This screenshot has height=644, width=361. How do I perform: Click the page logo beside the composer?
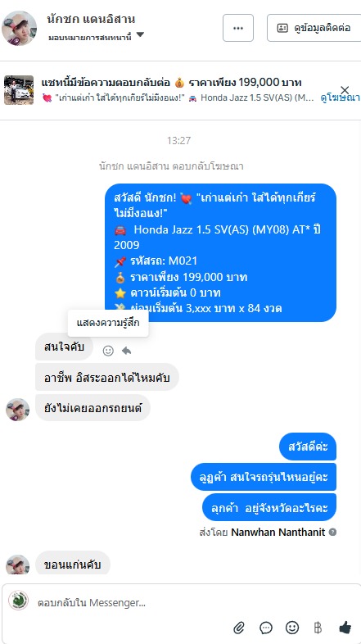19,601
